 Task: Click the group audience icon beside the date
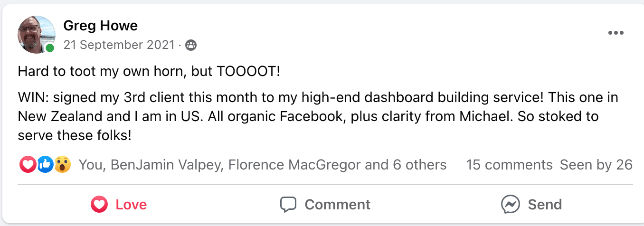click(191, 46)
